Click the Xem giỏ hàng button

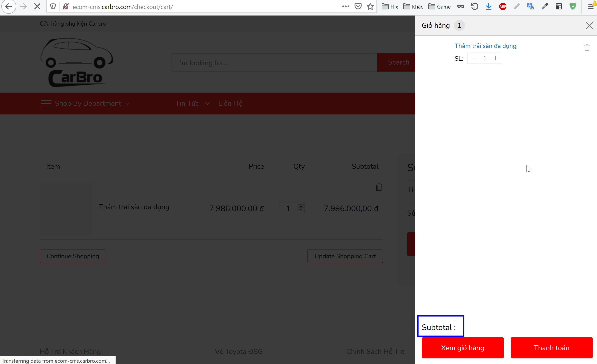tap(463, 348)
